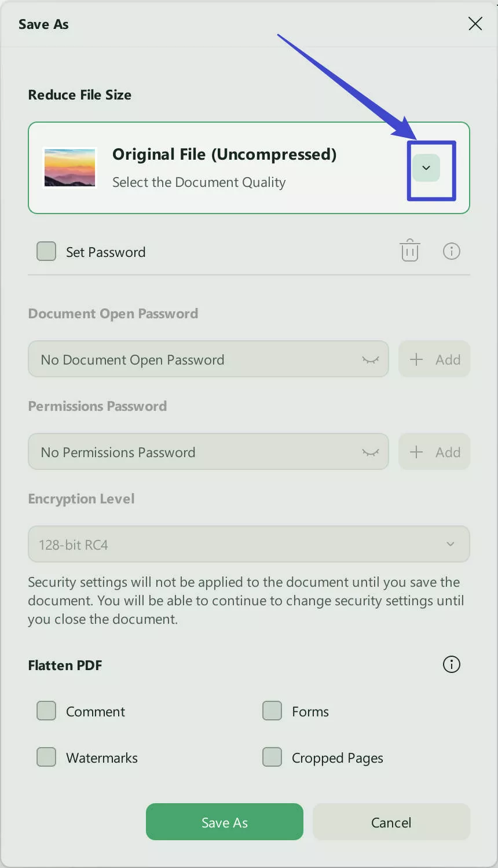Click Add for Document Open Password
This screenshot has width=498, height=868.
[x=434, y=359]
